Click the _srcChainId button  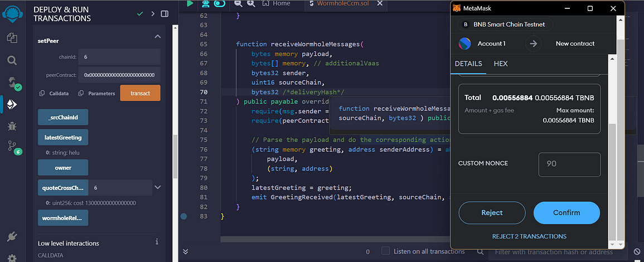63,117
